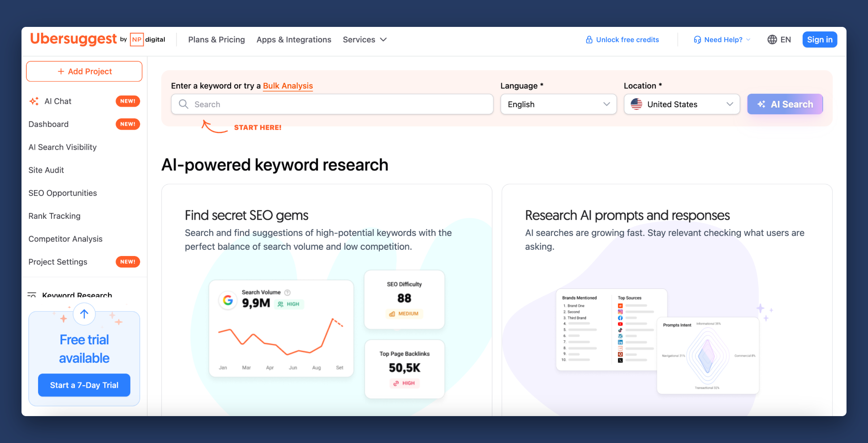Click the headset icon beside Need Help

click(x=697, y=39)
